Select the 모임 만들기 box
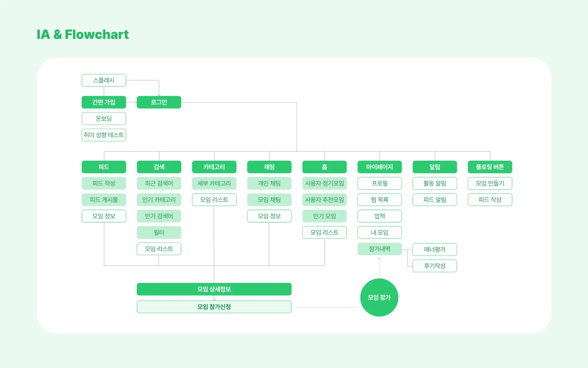 (490, 183)
